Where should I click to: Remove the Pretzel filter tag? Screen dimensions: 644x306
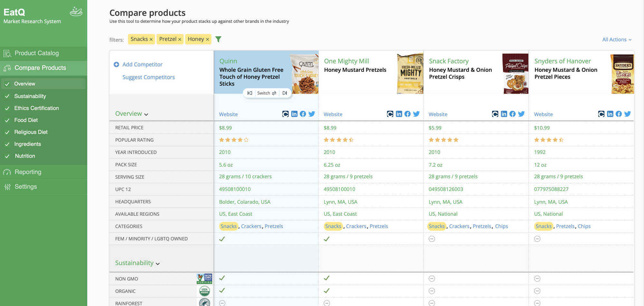pyautogui.click(x=180, y=39)
